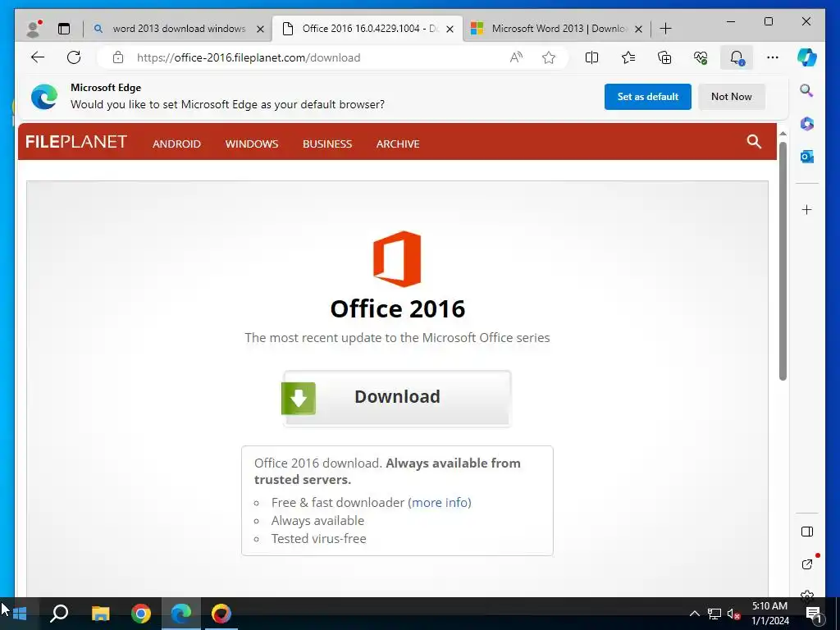This screenshot has width=840, height=630.
Task: Open Microsoft 365 sidebar icon
Action: click(807, 124)
